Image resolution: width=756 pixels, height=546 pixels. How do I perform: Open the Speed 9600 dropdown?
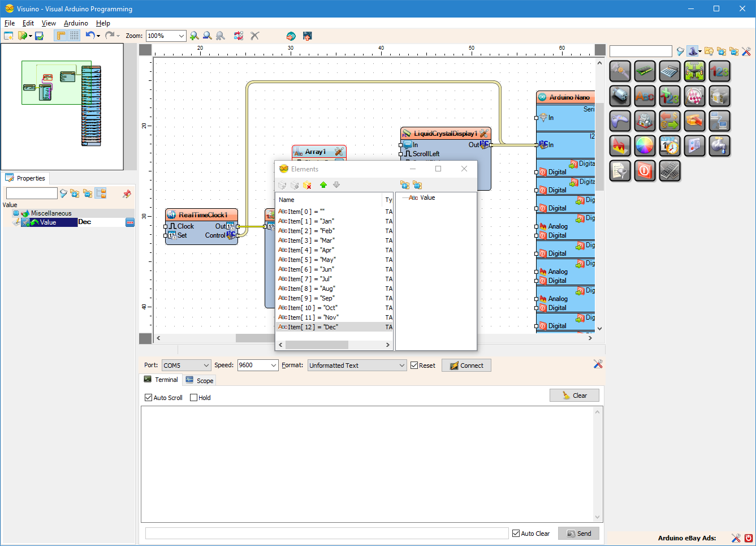point(274,366)
